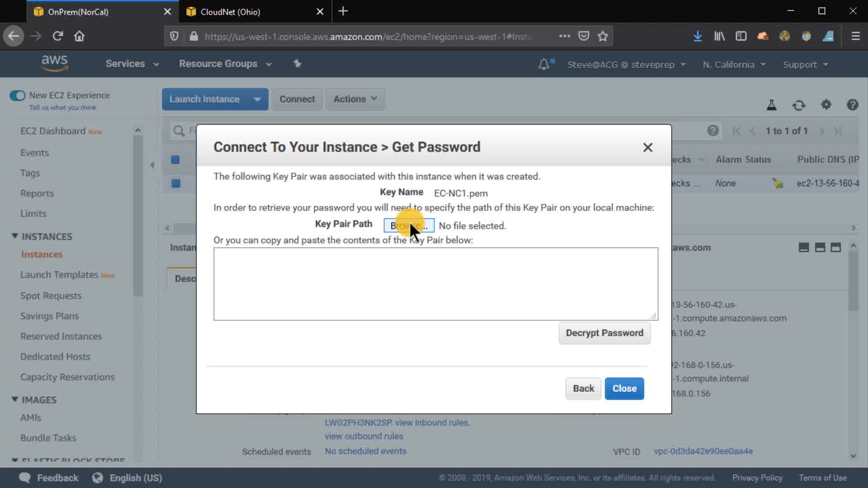Image resolution: width=868 pixels, height=488 pixels.
Task: Close the Get Password dialog with X
Action: [647, 147]
